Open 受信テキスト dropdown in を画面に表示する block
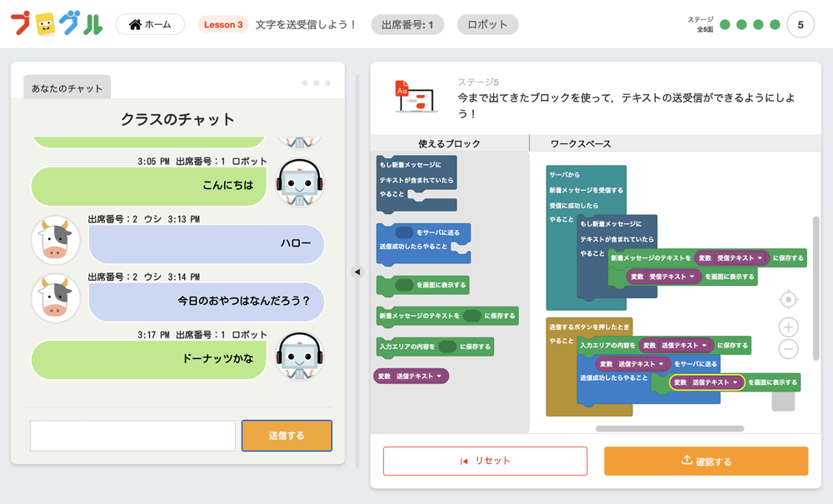The image size is (833, 504). point(691,277)
